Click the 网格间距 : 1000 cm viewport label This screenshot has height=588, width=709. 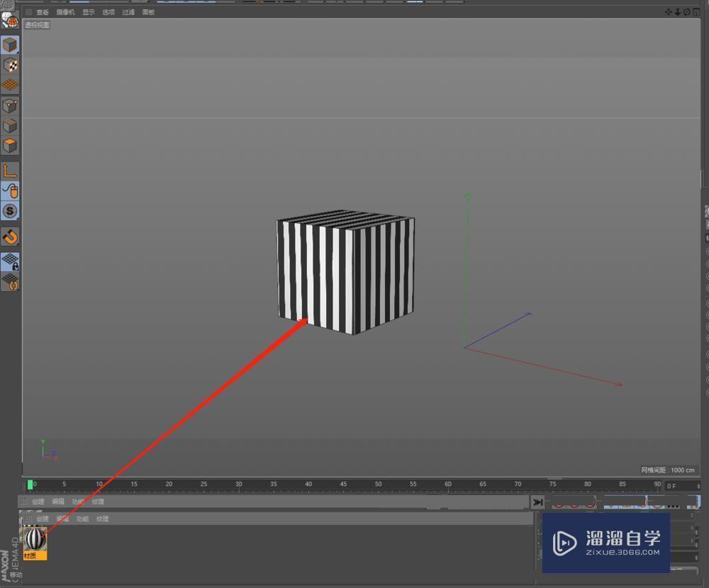pos(667,470)
